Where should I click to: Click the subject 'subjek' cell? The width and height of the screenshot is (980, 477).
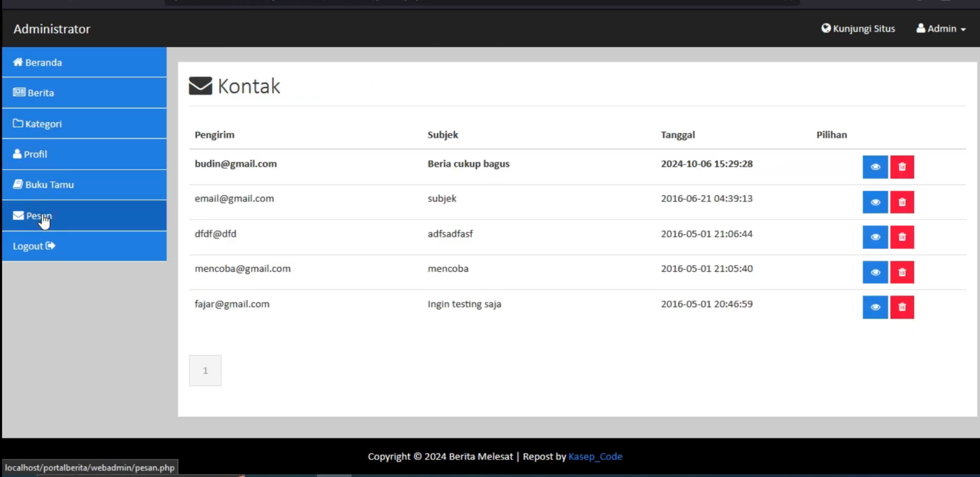(x=442, y=199)
